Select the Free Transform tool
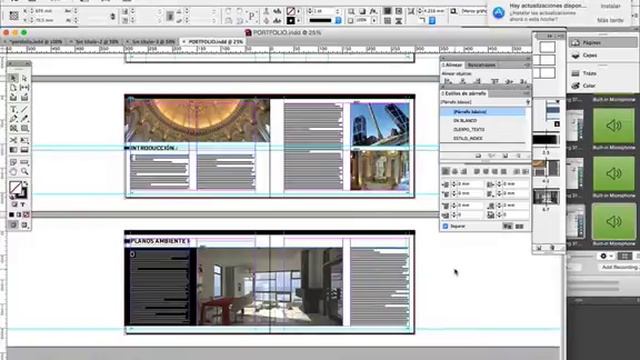 coord(24,140)
